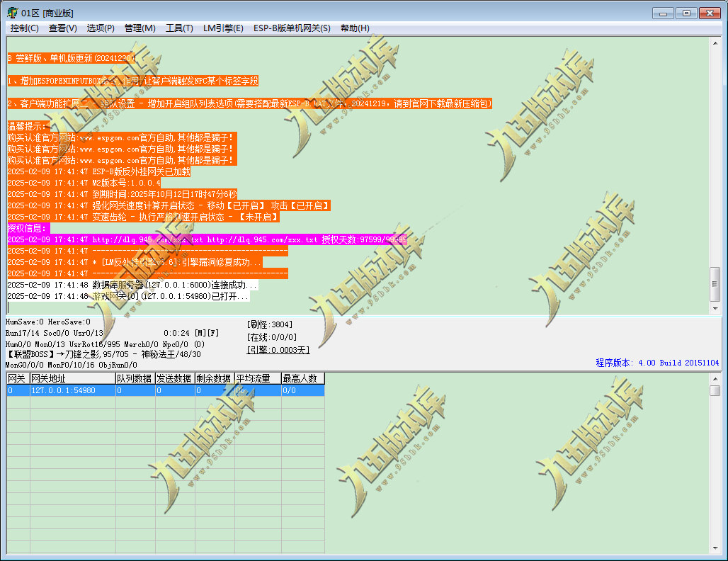Screen dimensions: 728x561
Task: Click the 网关地址 column header
Action: click(x=72, y=378)
